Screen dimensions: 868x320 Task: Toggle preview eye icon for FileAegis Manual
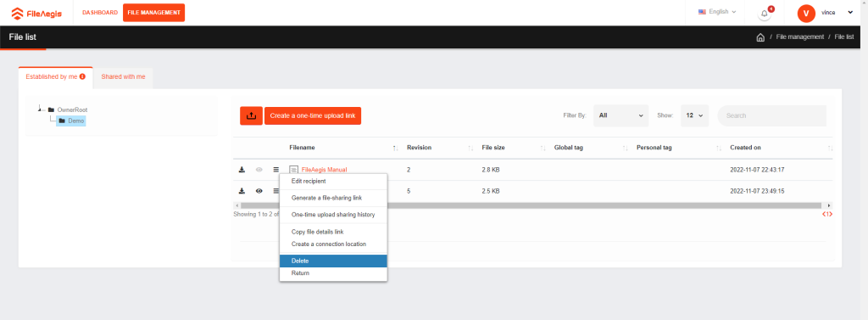click(259, 170)
